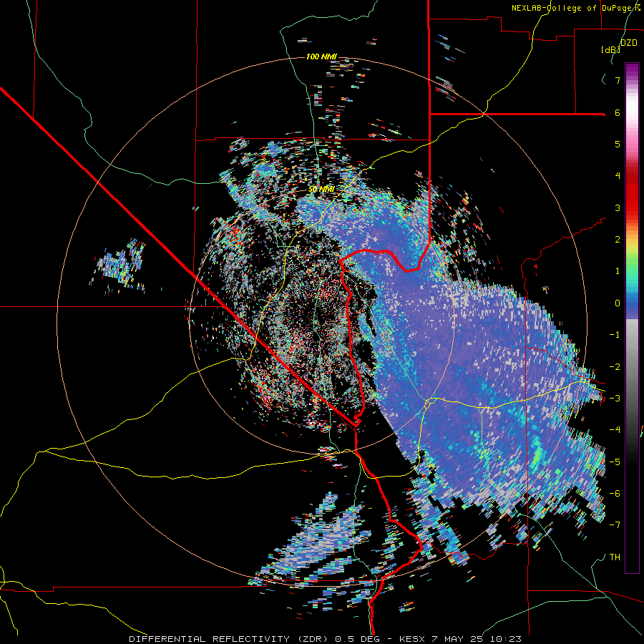Click the "100 NMI" range ring label
This screenshot has height=644, width=644.
[x=321, y=57]
